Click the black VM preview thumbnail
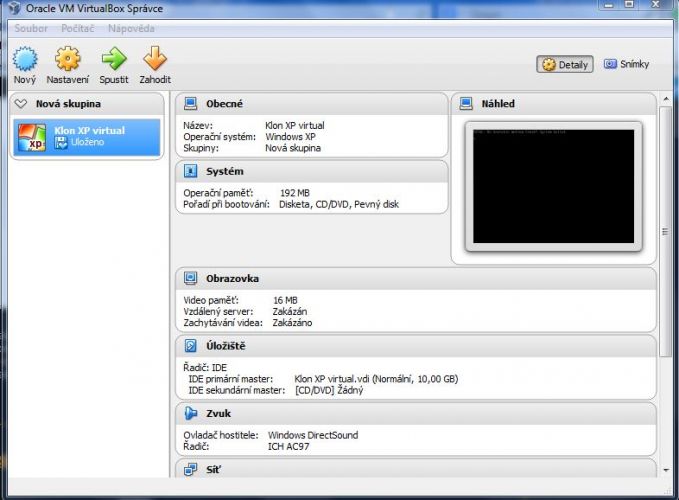Screen dimensions: 679x500 553,186
